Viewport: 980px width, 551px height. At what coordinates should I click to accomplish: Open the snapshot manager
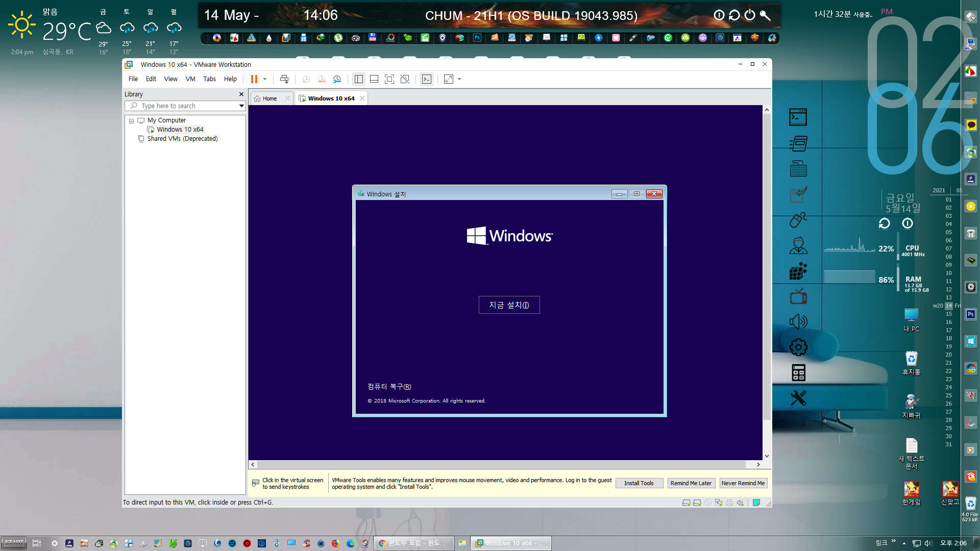point(337,79)
